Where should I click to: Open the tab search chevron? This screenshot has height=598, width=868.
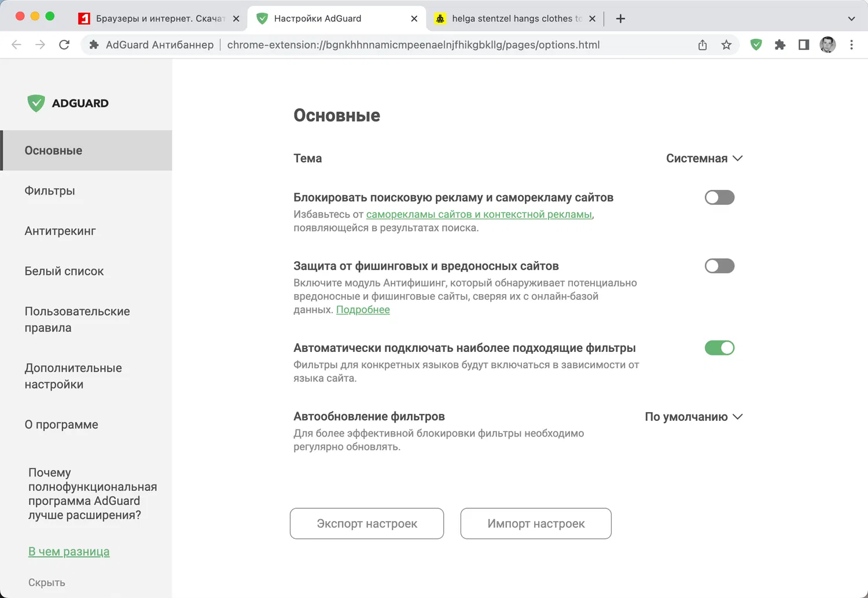tap(851, 19)
